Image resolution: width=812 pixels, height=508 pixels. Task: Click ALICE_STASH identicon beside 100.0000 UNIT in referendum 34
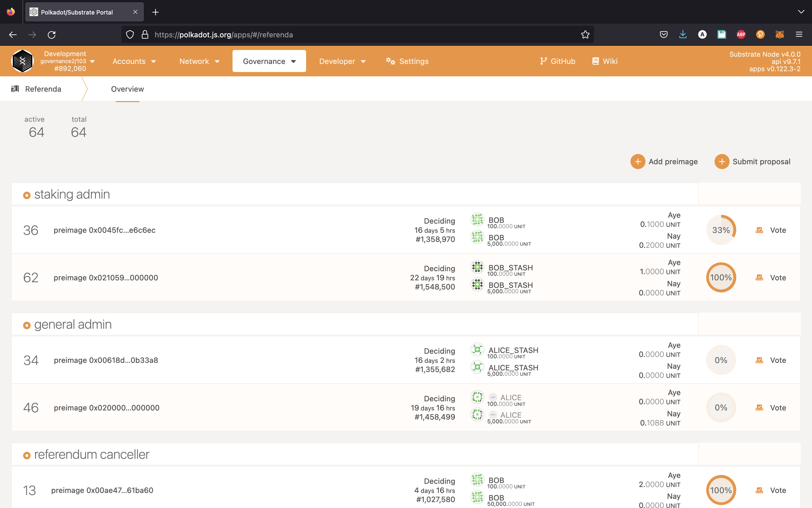[x=477, y=349]
